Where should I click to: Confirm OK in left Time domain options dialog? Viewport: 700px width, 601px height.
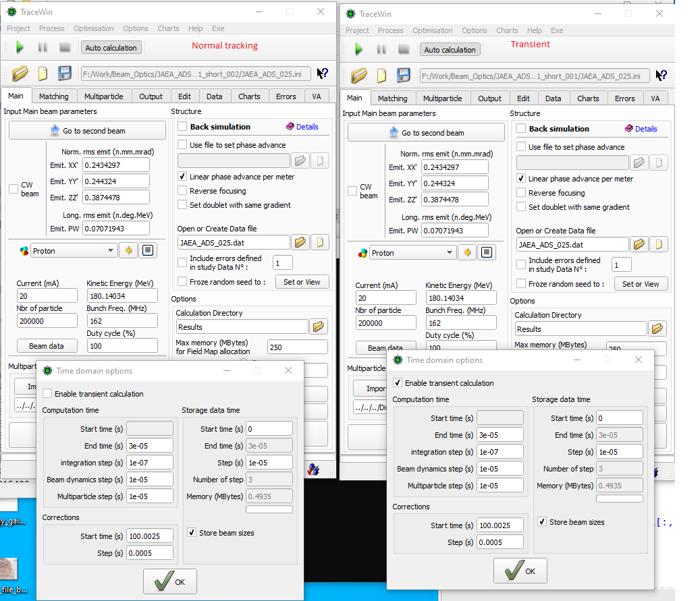pyautogui.click(x=170, y=581)
